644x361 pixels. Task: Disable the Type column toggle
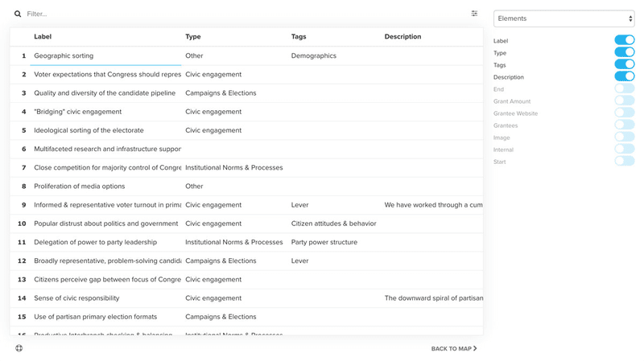[624, 52]
